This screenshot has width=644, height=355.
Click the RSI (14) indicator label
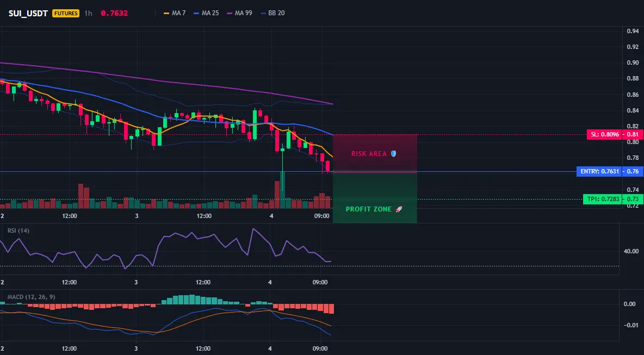click(18, 231)
